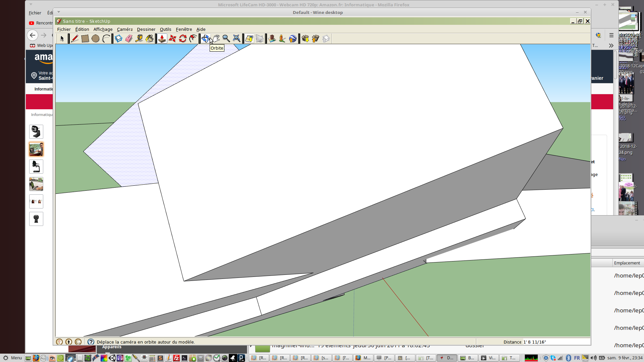Image resolution: width=644 pixels, height=362 pixels.
Task: Open the Outils menu
Action: (165, 29)
